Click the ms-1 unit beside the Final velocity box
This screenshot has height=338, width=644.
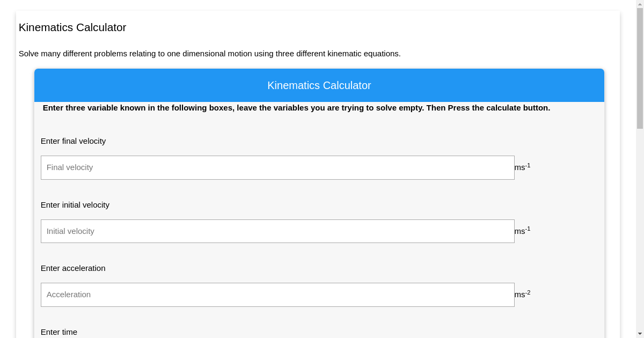[x=522, y=167]
